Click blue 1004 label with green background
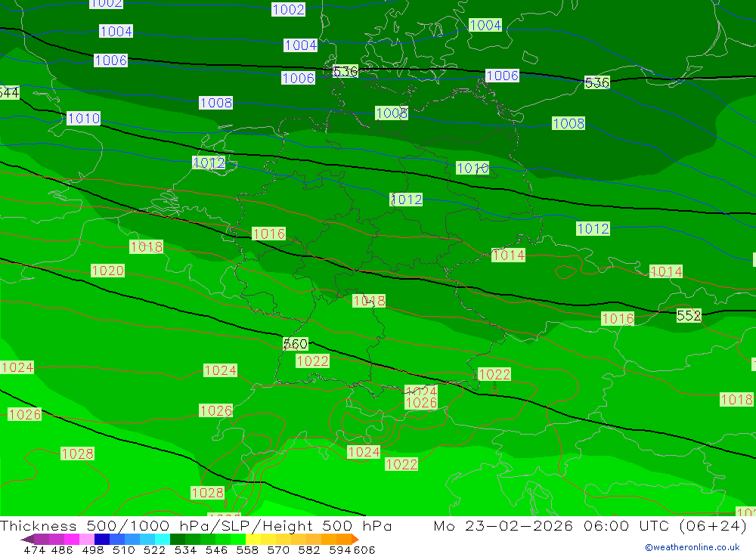 click(x=485, y=25)
